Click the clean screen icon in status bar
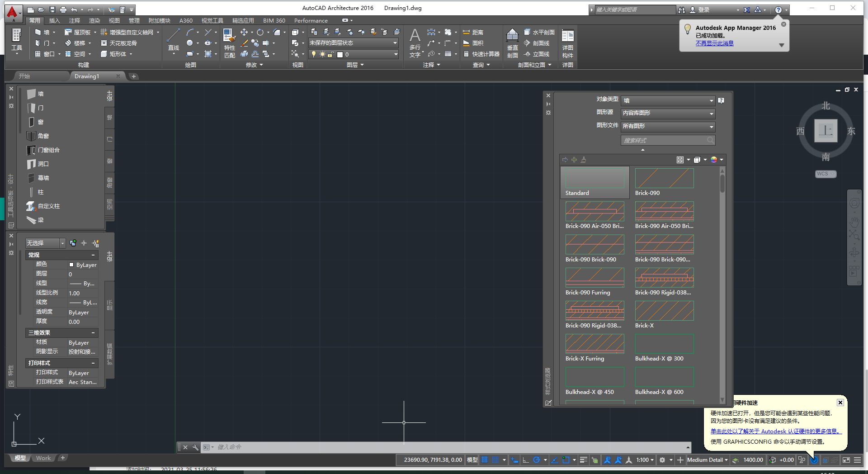 (x=846, y=460)
